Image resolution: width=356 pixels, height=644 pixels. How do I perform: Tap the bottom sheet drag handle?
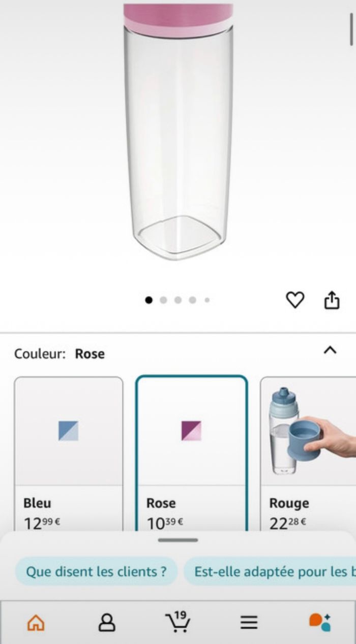pyautogui.click(x=177, y=540)
